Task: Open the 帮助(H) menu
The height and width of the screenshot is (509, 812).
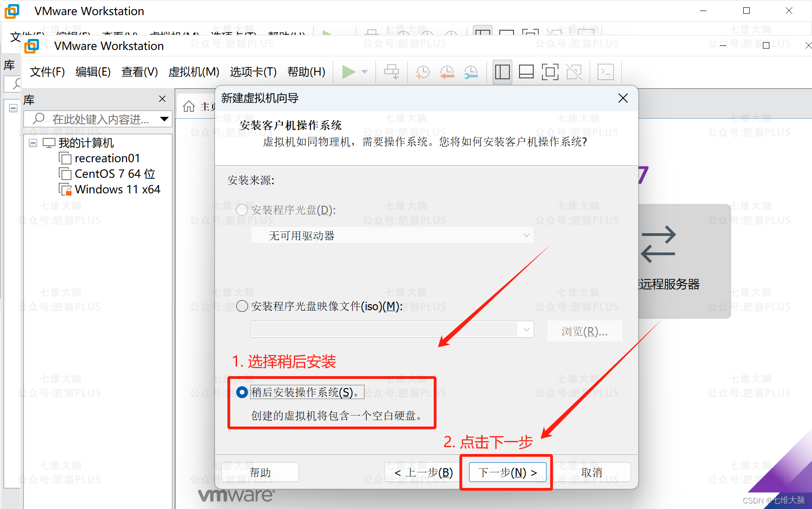Action: (x=306, y=72)
